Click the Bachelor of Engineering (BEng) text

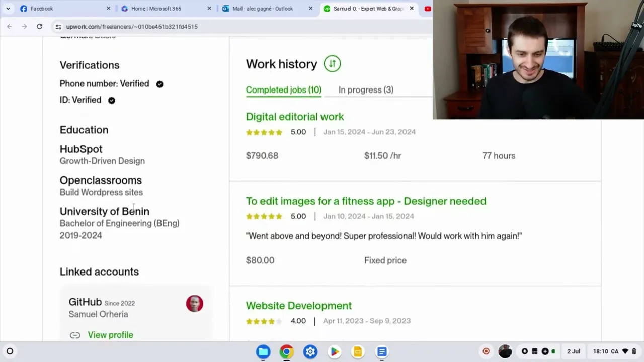[x=119, y=223]
